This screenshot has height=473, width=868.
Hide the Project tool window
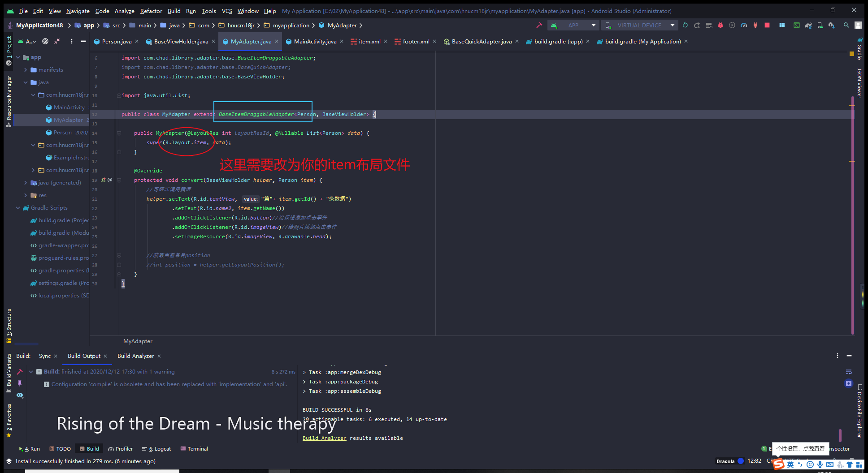coord(83,41)
